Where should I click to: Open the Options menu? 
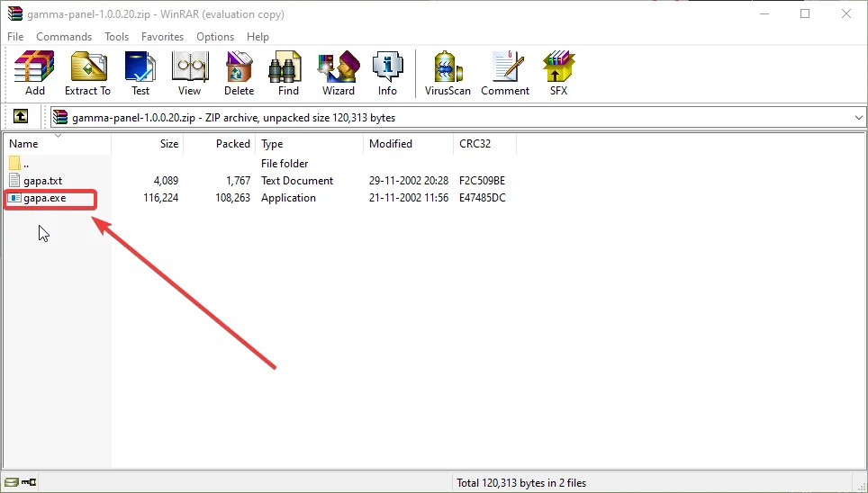tap(215, 37)
